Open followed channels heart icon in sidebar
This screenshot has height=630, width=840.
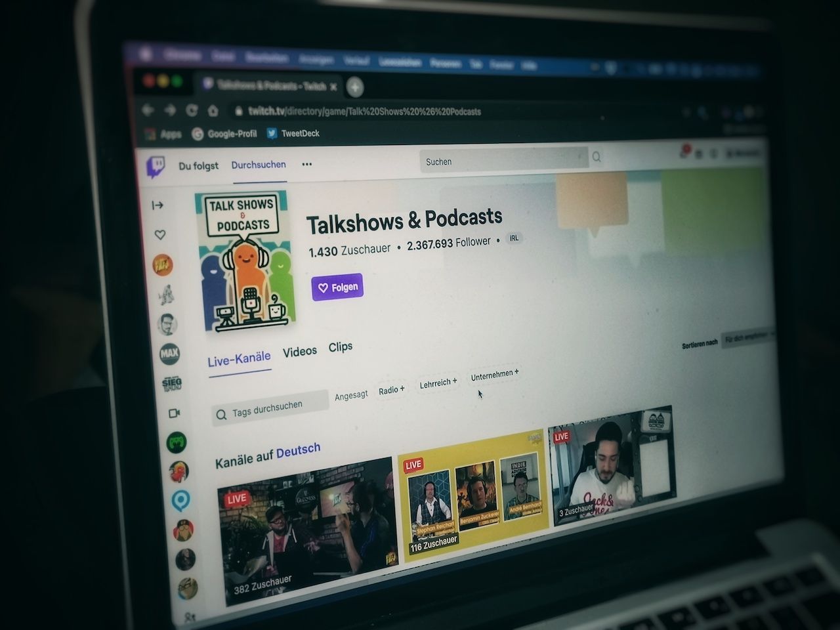[159, 234]
